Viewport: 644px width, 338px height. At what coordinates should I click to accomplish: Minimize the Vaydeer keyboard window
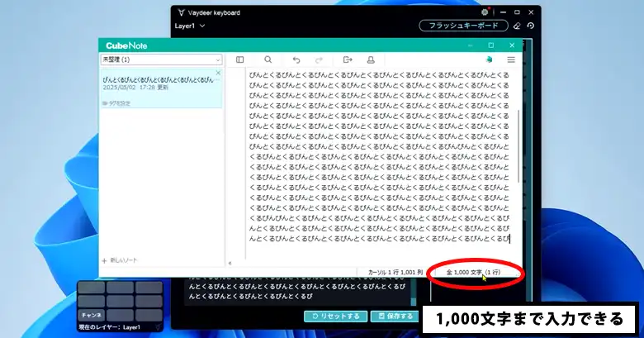click(x=503, y=12)
